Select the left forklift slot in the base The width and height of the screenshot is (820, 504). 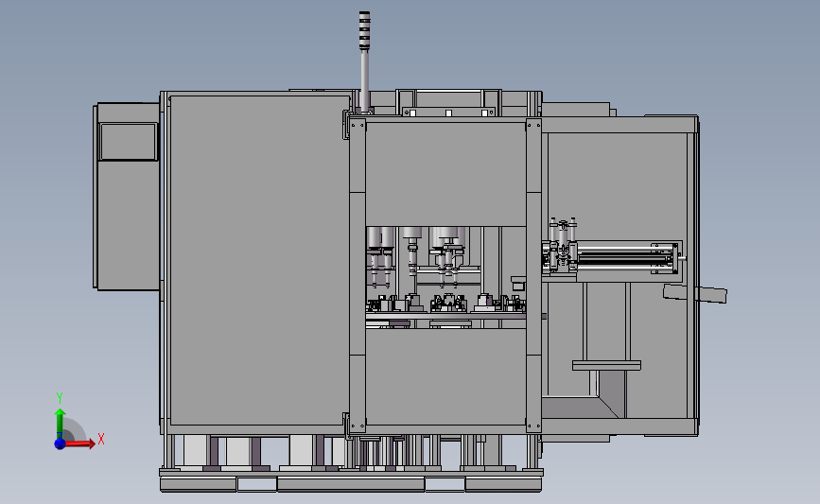256,485
